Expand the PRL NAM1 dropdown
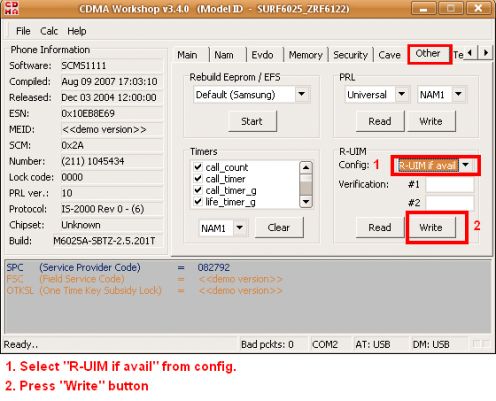 click(x=459, y=94)
